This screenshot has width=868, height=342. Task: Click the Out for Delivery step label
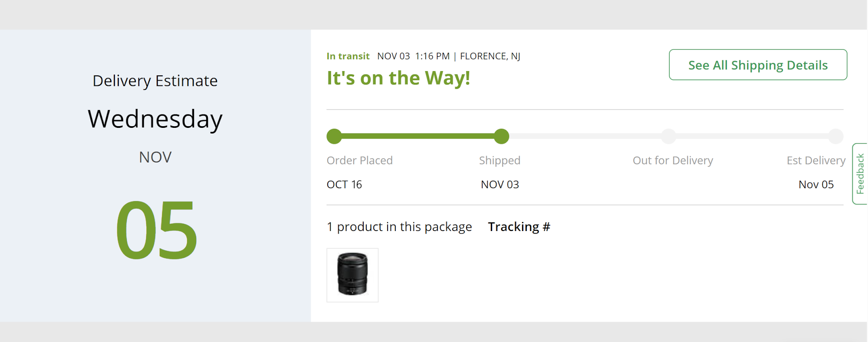point(673,160)
